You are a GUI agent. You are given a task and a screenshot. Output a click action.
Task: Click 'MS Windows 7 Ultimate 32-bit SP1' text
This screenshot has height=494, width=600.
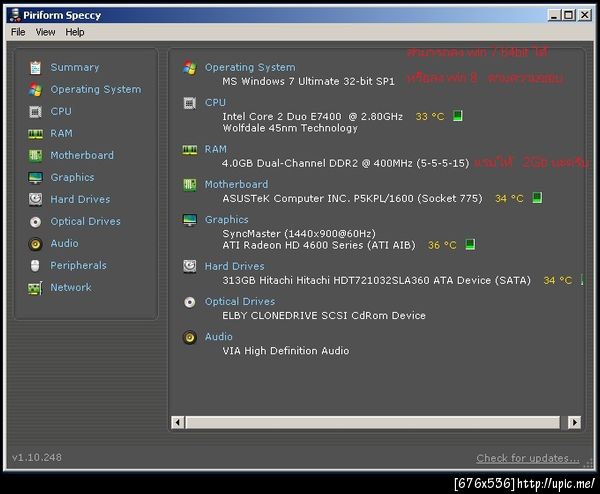point(308,82)
